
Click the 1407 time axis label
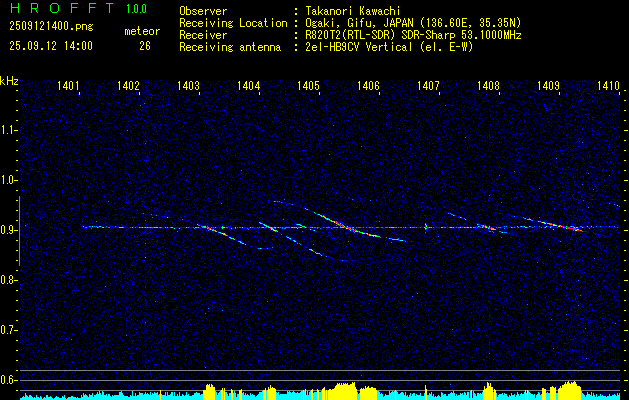coord(428,85)
